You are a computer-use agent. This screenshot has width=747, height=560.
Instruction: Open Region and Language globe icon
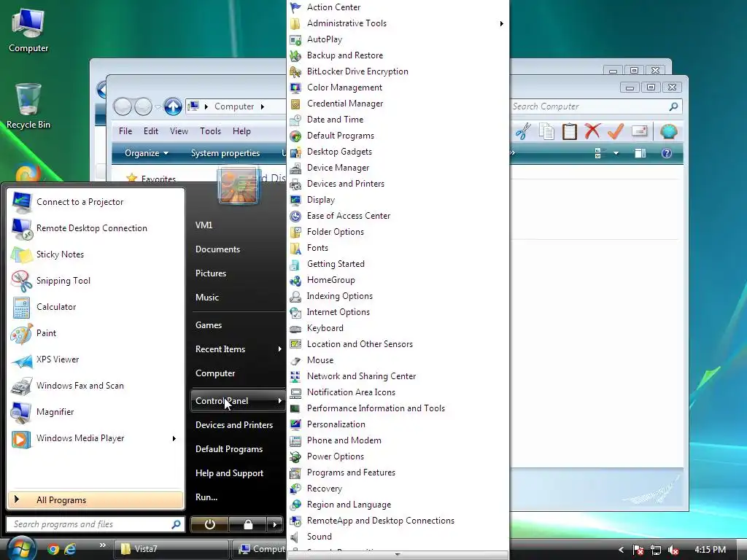295,505
